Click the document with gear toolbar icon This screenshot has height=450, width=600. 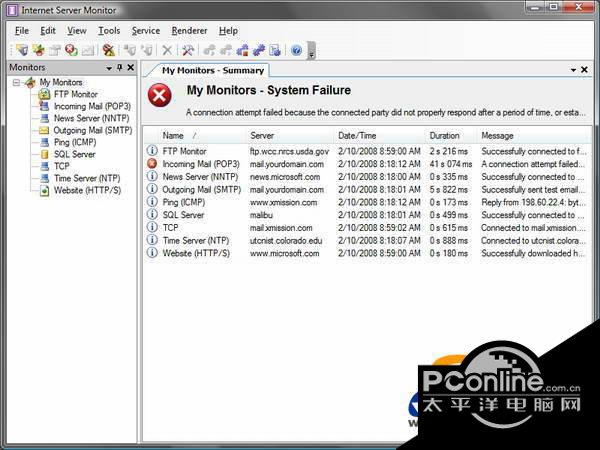click(275, 50)
